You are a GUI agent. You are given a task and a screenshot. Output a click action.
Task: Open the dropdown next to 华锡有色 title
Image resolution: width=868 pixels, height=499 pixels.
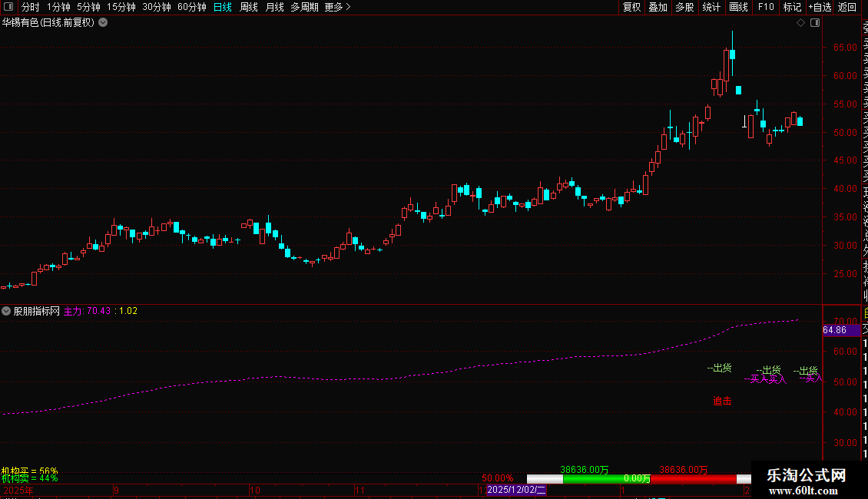[103, 23]
